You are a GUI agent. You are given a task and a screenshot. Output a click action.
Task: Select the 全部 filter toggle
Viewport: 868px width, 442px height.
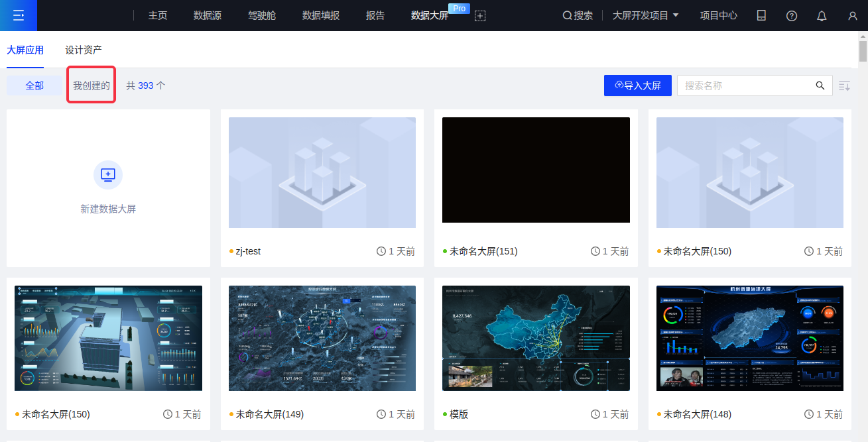pyautogui.click(x=34, y=85)
